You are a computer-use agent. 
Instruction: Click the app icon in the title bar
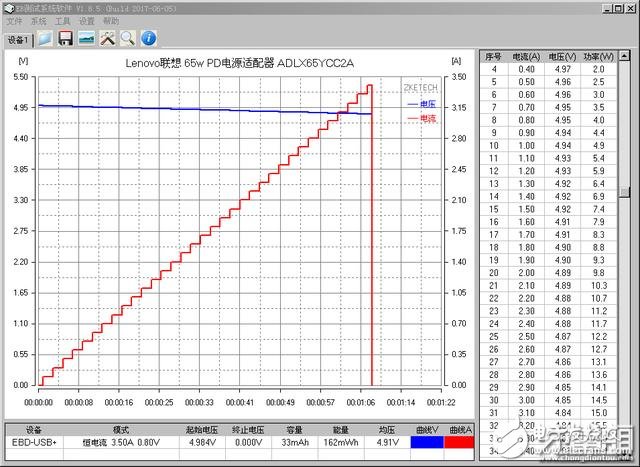coord(9,6)
